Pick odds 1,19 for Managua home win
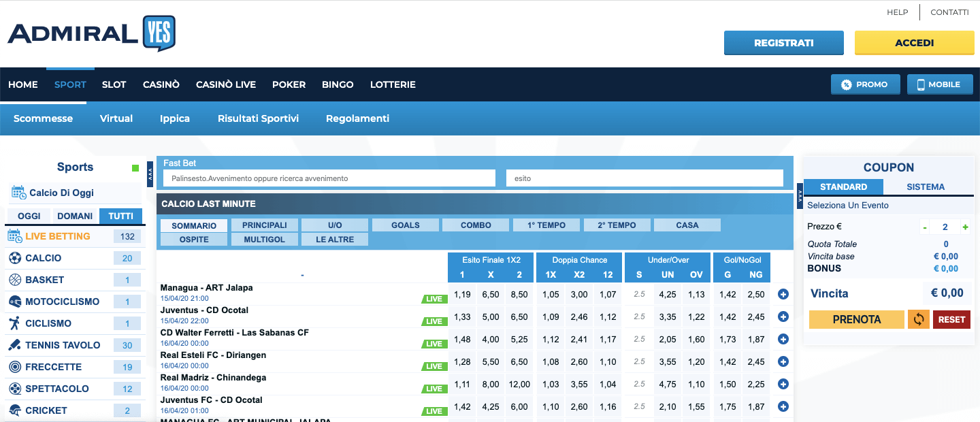 pyautogui.click(x=462, y=295)
